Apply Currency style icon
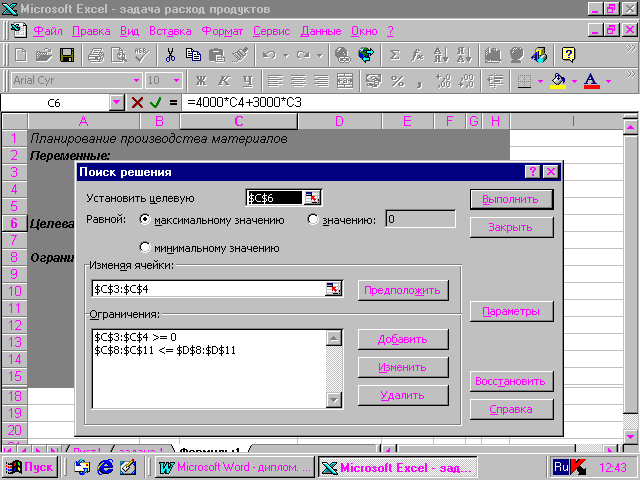Screen dimensions: 640x480 [x=373, y=81]
